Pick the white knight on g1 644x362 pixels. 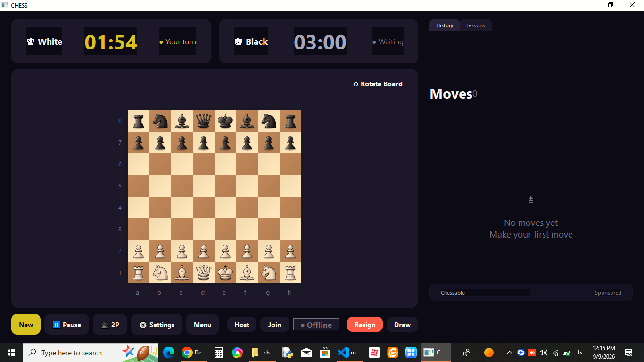[x=269, y=272]
